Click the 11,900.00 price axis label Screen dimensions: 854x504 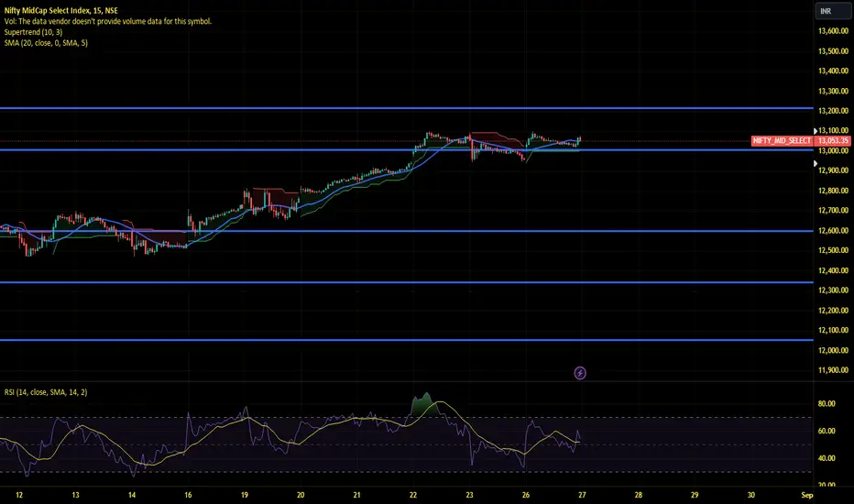[x=833, y=370]
